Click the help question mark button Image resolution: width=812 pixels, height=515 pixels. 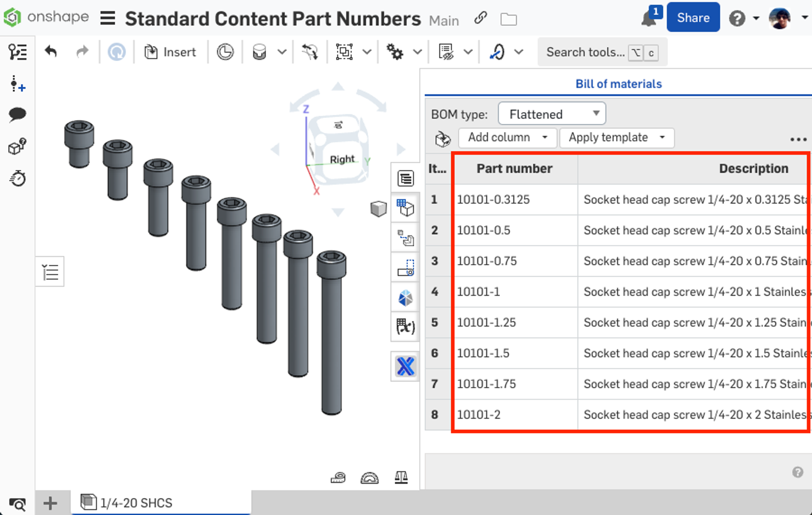coord(737,17)
